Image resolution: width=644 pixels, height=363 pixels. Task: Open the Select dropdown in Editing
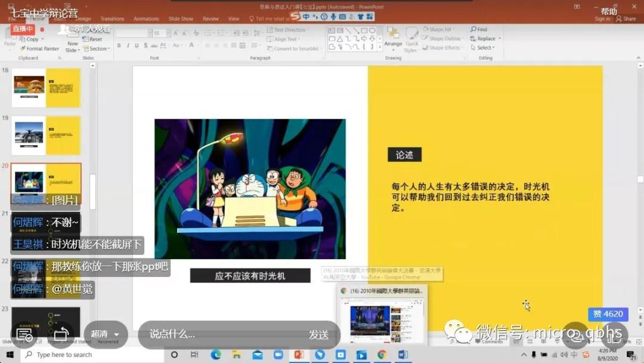482,48
